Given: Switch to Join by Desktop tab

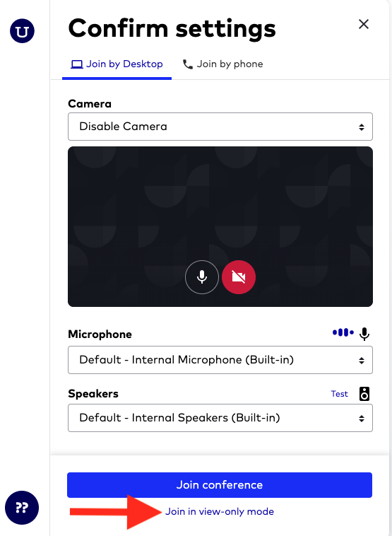Looking at the screenshot, I should click(x=117, y=64).
